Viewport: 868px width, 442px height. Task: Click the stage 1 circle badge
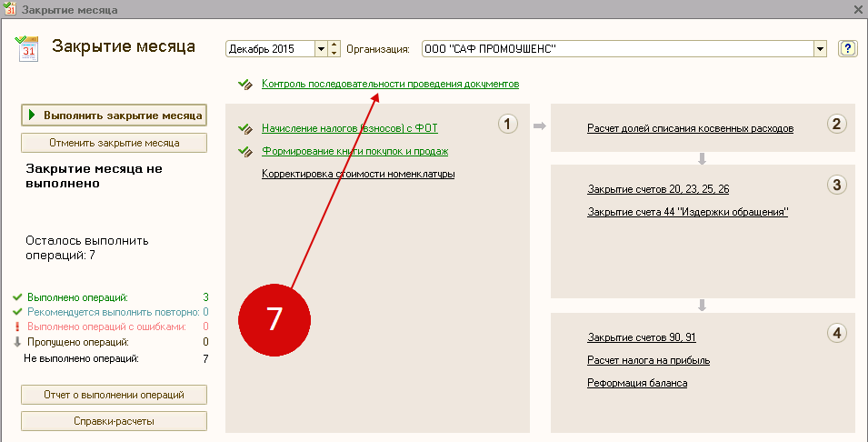508,124
